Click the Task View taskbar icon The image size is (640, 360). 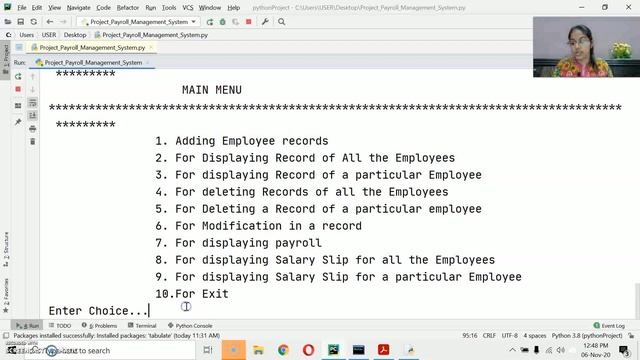[208, 350]
